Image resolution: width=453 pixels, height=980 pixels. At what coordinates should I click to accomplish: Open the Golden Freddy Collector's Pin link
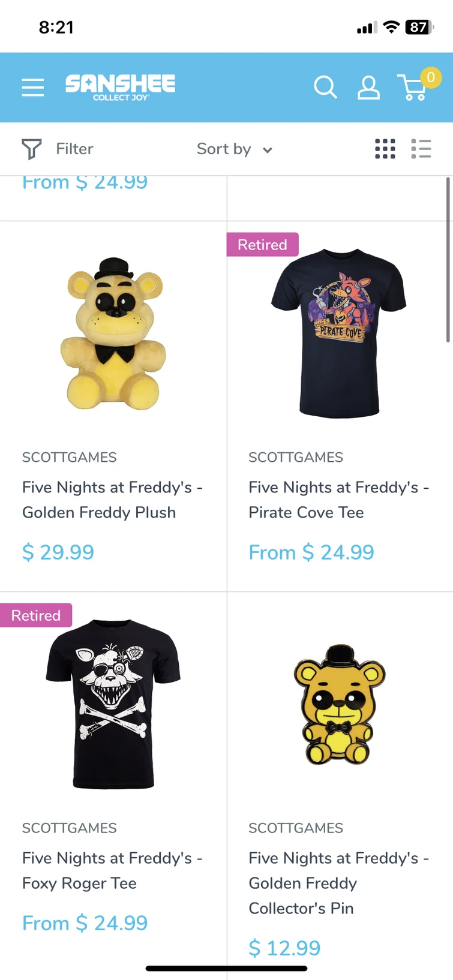point(338,883)
